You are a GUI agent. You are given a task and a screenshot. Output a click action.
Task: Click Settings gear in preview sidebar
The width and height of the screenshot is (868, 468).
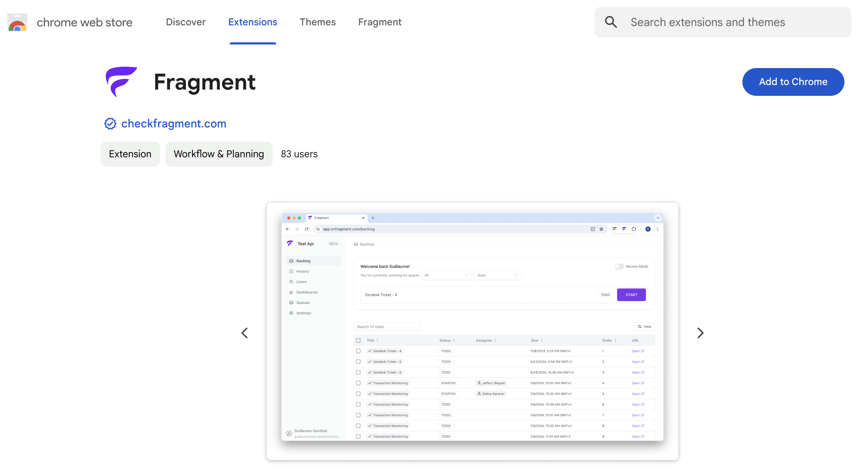[291, 313]
